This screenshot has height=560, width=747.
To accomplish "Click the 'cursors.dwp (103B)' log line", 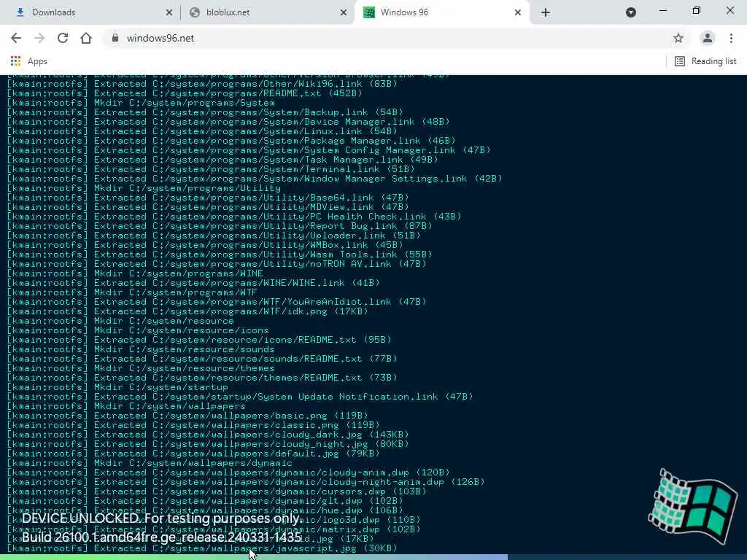I will click(x=217, y=492).
